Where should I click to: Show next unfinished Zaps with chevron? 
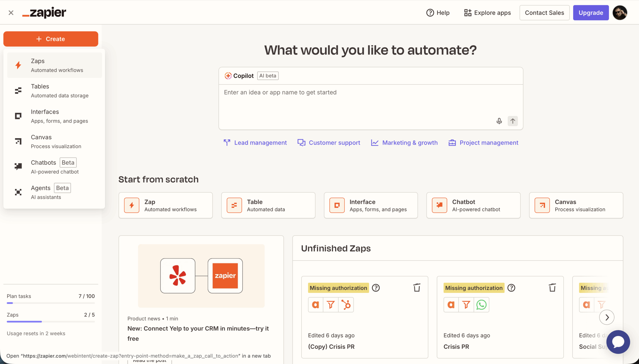607,317
